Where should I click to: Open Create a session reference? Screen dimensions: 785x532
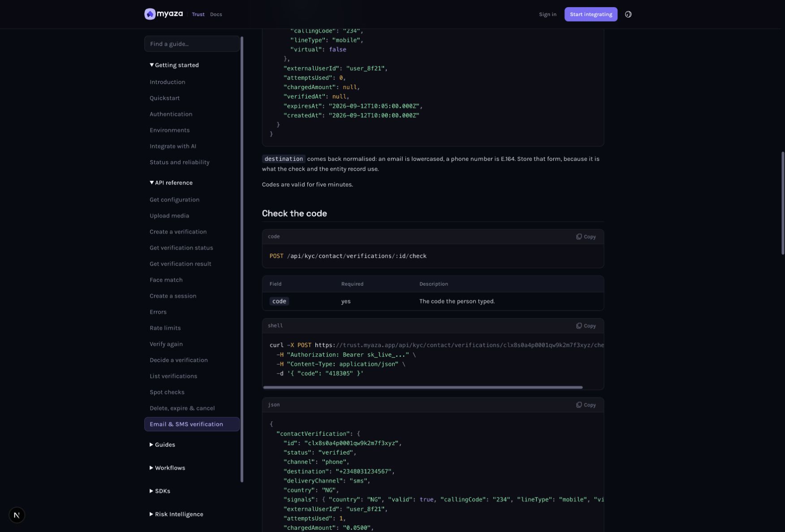173,296
